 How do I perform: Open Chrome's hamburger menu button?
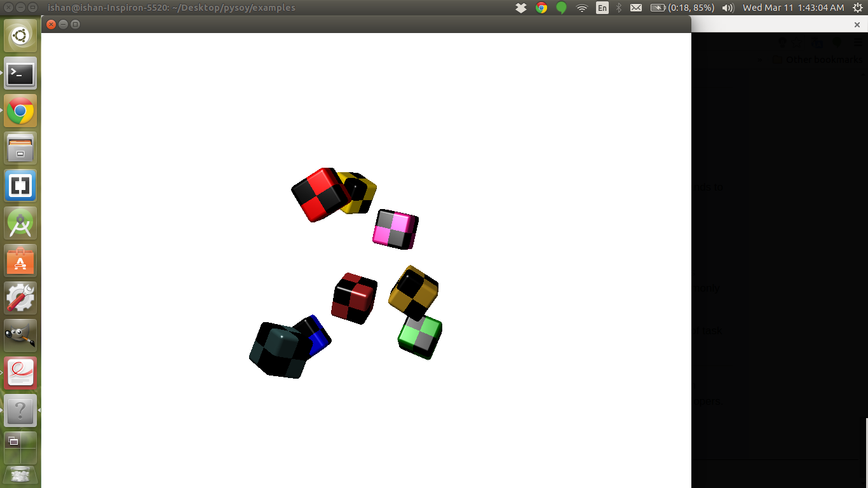859,42
